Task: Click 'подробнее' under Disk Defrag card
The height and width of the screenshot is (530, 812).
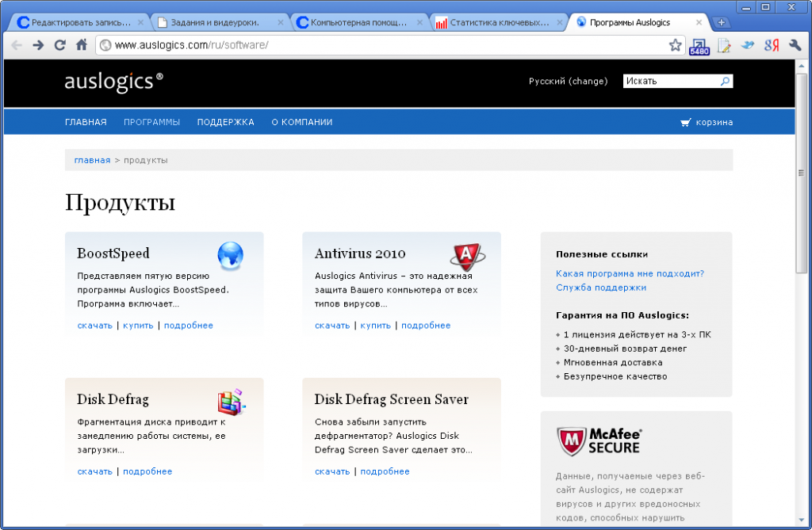Action: tap(147, 471)
